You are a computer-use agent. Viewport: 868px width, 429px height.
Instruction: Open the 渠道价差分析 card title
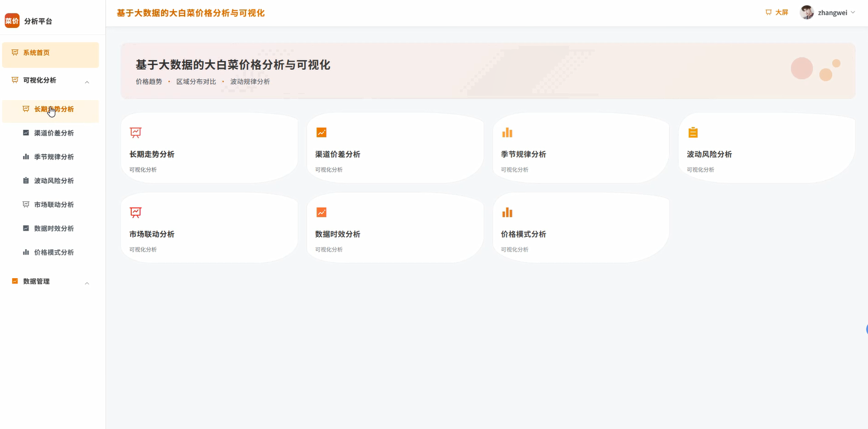coord(337,154)
